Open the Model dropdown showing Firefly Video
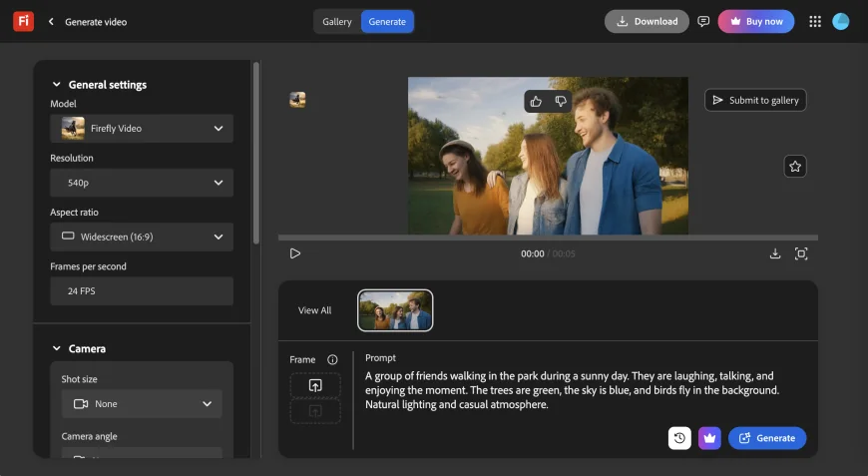 click(142, 128)
